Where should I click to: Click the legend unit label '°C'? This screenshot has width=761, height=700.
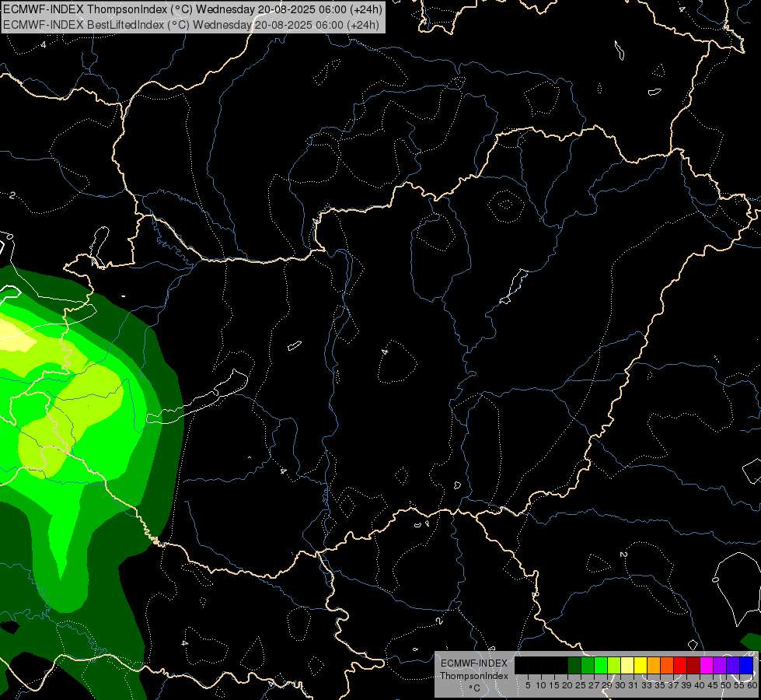pyautogui.click(x=475, y=688)
